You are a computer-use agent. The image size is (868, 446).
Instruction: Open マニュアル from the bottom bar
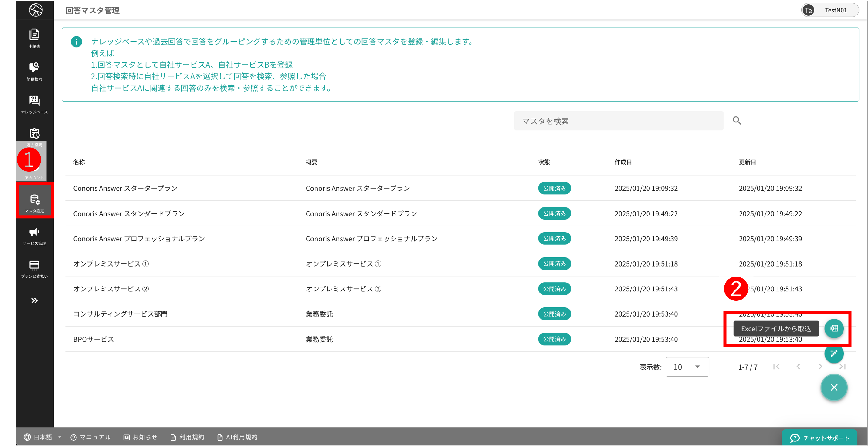(x=90, y=437)
